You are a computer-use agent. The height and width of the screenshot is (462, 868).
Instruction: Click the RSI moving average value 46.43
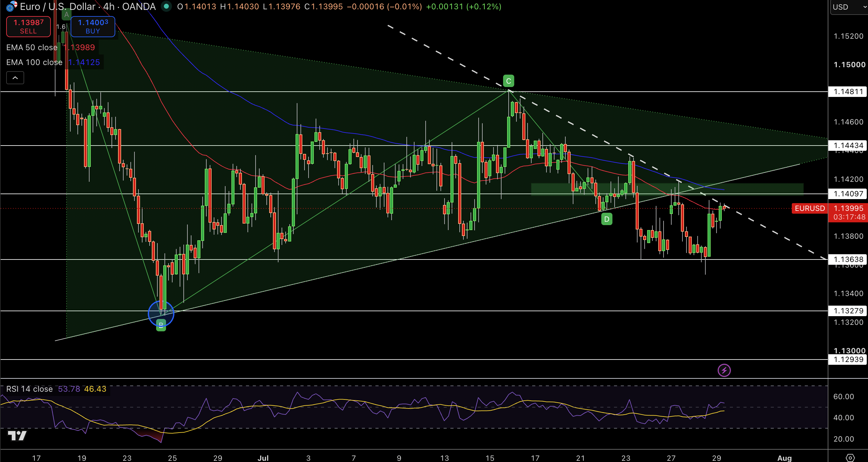(x=95, y=389)
